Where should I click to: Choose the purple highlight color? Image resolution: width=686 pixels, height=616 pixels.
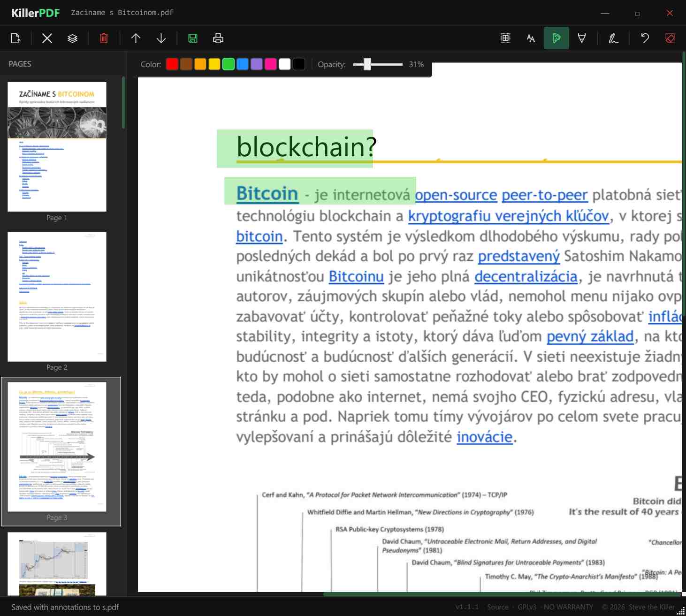click(x=257, y=64)
